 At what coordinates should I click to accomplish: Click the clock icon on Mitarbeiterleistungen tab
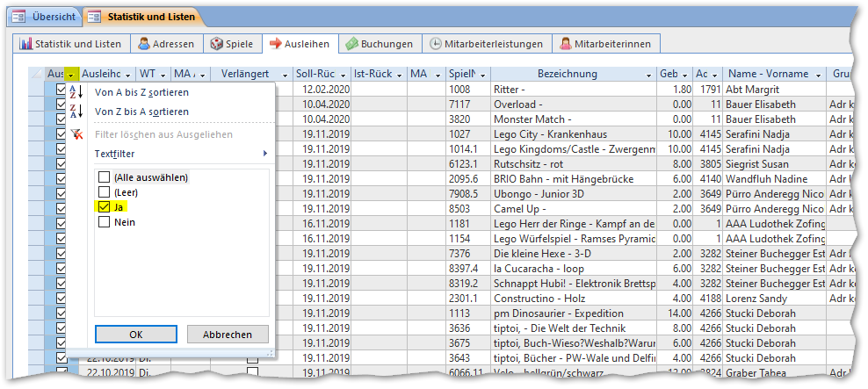[436, 44]
